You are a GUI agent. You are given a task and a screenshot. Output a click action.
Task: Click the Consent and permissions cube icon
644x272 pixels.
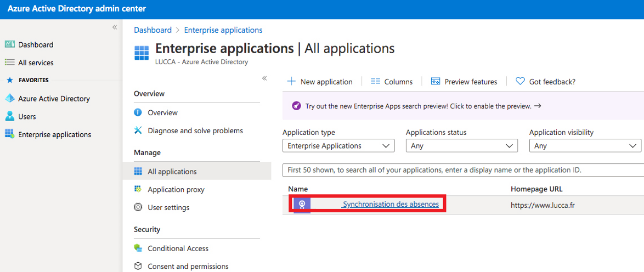click(x=138, y=266)
